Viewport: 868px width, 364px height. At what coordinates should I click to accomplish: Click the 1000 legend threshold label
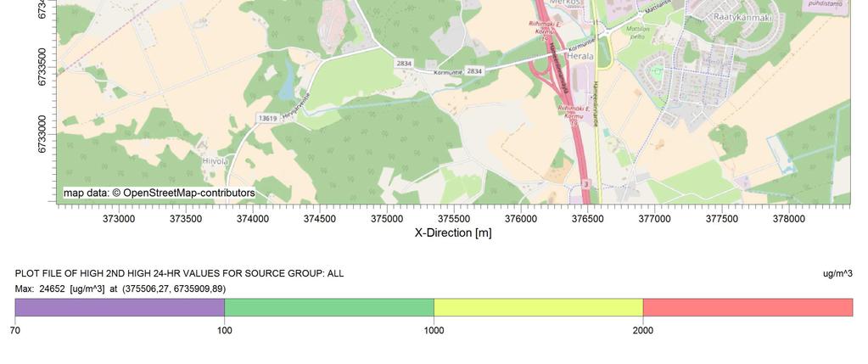click(434, 330)
